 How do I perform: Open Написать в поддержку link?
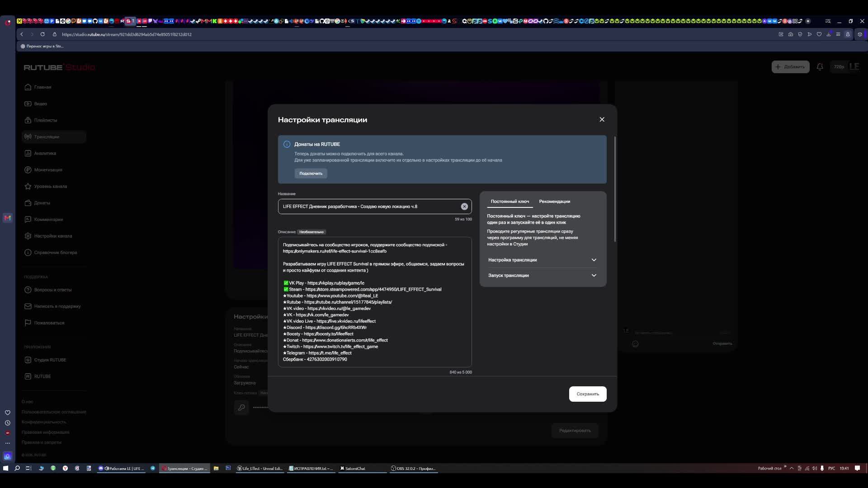pyautogui.click(x=54, y=306)
